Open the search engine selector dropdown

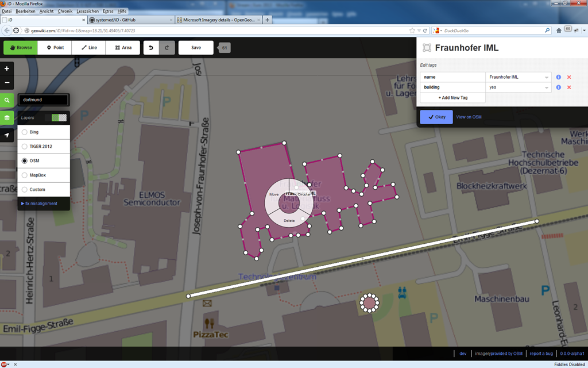(x=437, y=31)
